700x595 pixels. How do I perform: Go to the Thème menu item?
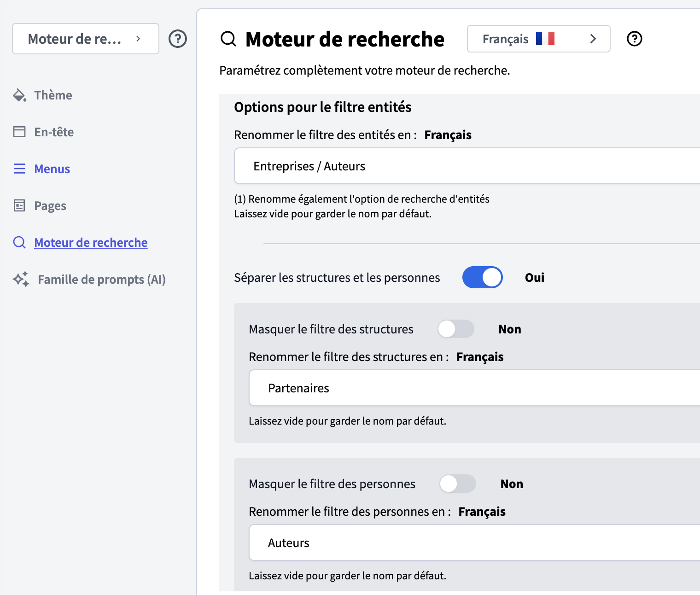tap(53, 95)
